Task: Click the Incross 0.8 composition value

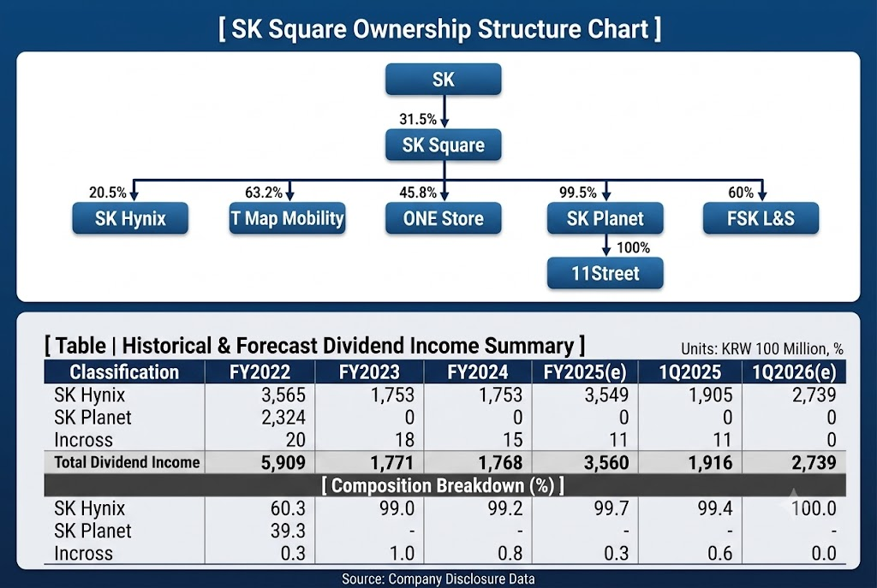Action: [x=510, y=554]
